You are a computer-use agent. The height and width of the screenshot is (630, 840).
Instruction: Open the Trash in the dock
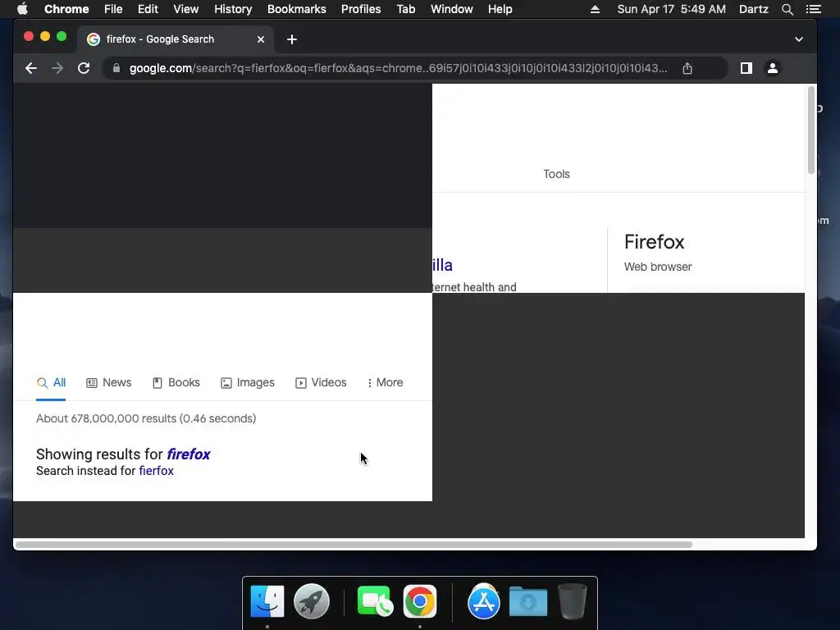572,601
